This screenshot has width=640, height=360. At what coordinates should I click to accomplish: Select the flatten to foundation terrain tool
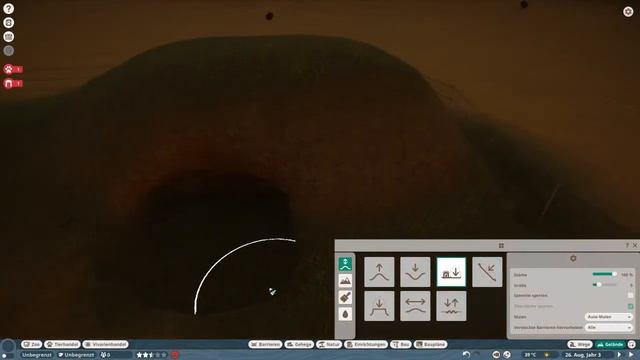[451, 272]
